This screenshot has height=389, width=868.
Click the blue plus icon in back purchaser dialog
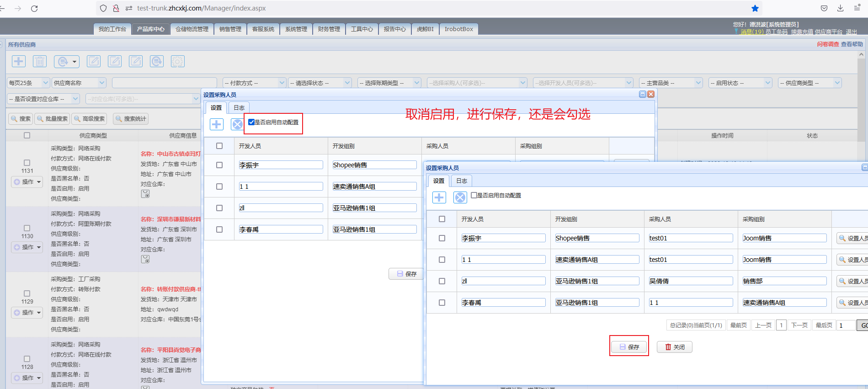coord(217,124)
